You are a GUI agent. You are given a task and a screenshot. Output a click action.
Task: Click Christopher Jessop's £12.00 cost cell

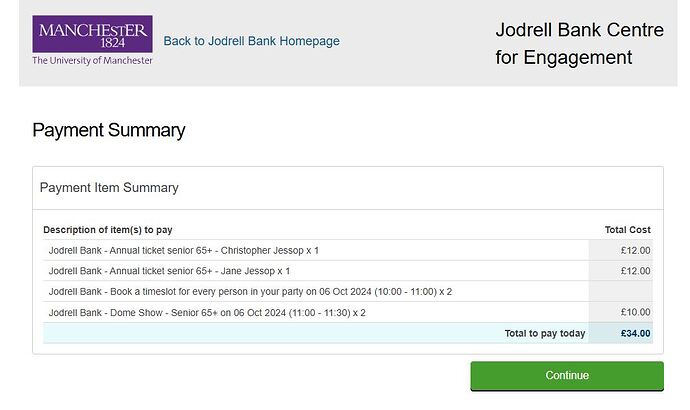tap(634, 250)
